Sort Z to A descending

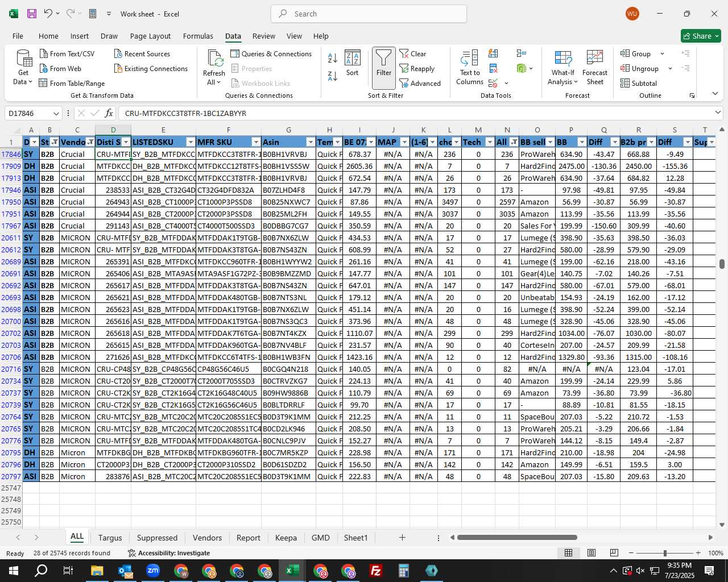pyautogui.click(x=333, y=76)
